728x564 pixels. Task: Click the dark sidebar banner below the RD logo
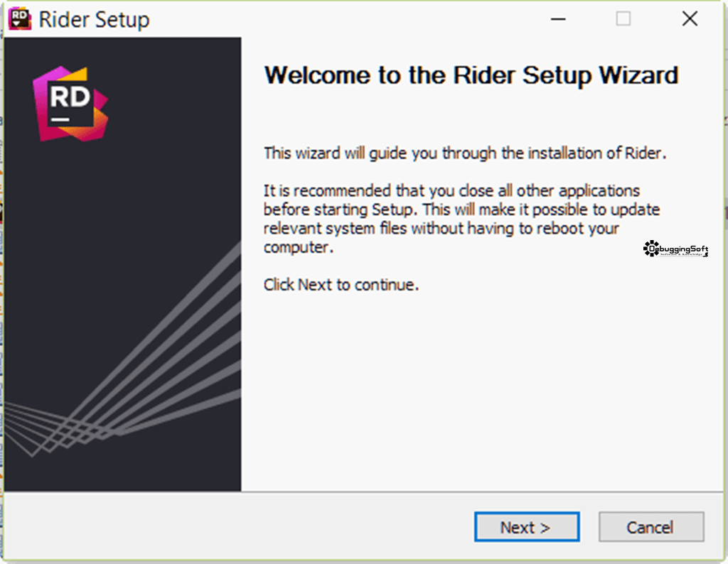coord(122,195)
